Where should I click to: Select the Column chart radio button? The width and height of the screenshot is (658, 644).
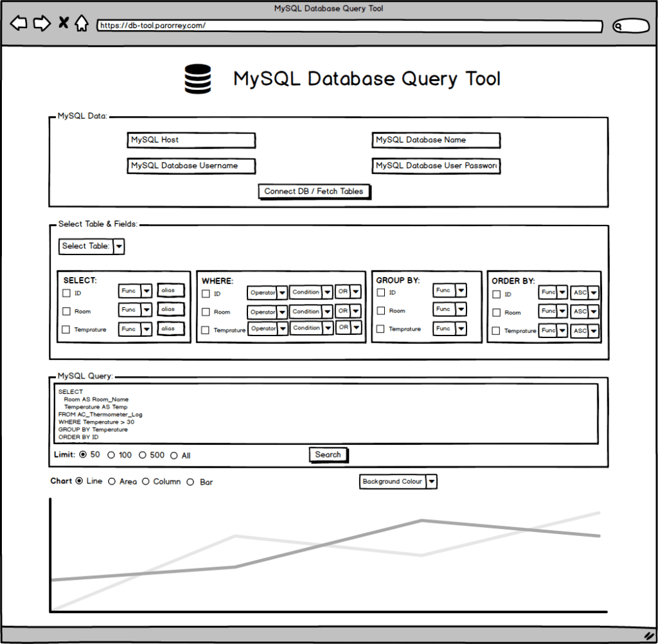[x=146, y=482]
